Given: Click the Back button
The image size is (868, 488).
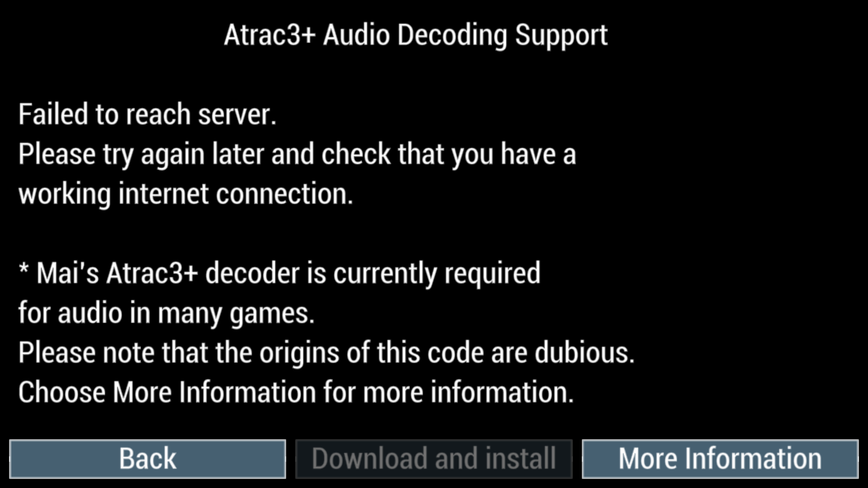Looking at the screenshot, I should [147, 459].
